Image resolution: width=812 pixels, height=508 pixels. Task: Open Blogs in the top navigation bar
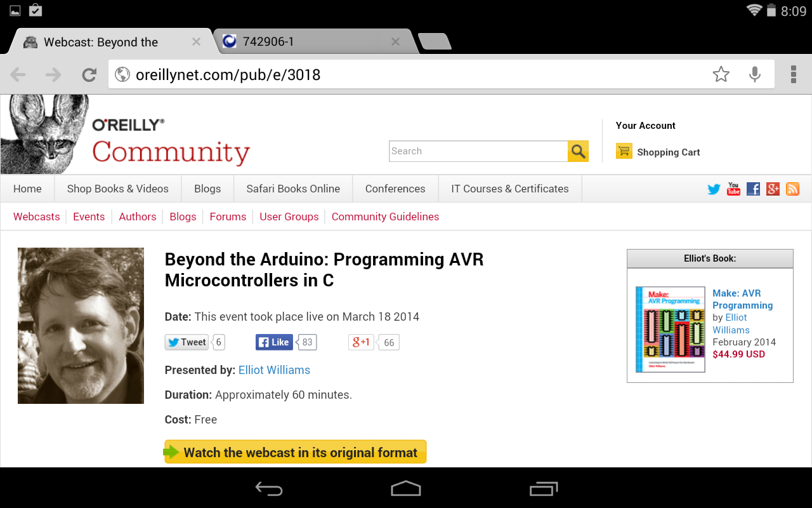(x=207, y=189)
